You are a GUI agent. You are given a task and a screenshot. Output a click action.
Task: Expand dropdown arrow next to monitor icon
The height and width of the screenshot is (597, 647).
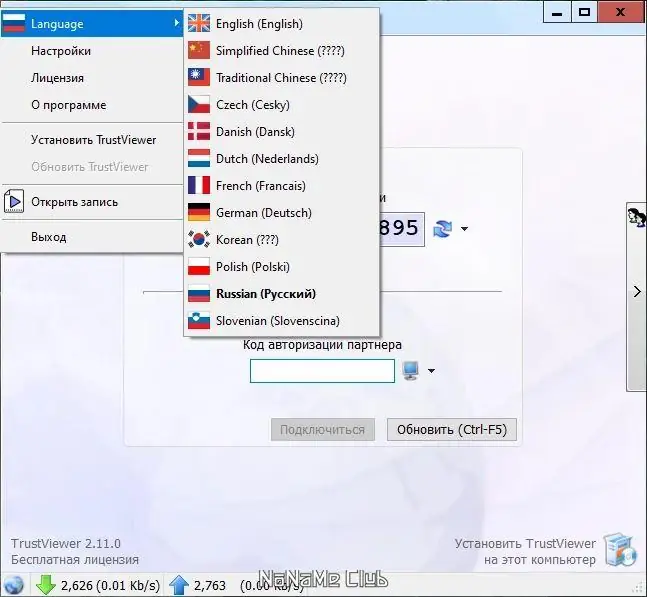431,370
